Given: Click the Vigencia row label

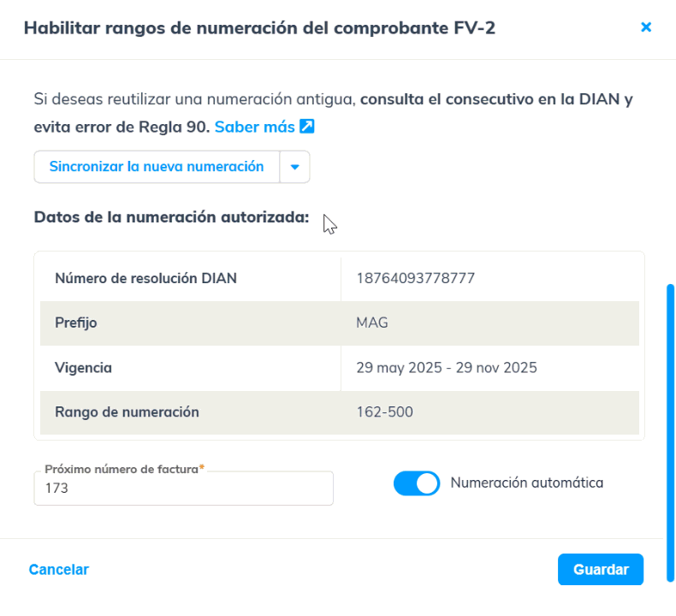Looking at the screenshot, I should click(83, 368).
